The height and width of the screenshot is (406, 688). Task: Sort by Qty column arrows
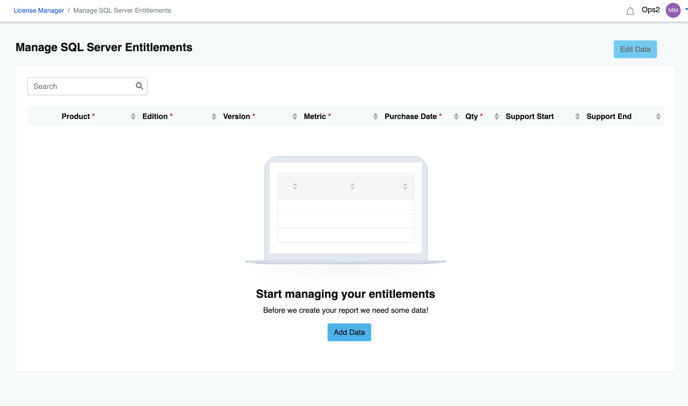point(496,116)
